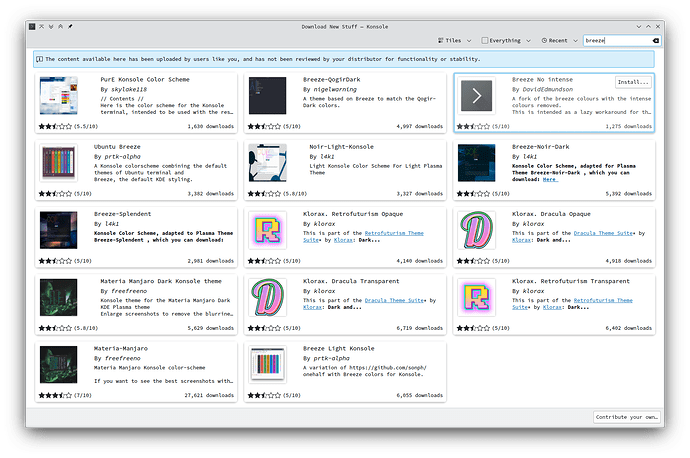Open the Everything filter dropdown
Screen dimensions: 690x458
506,40
